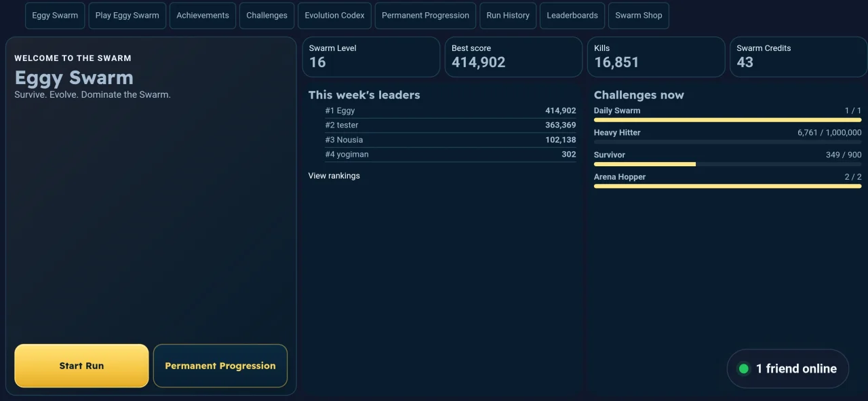
Task: Click the Heavy Hitter progress bar
Action: pyautogui.click(x=728, y=142)
